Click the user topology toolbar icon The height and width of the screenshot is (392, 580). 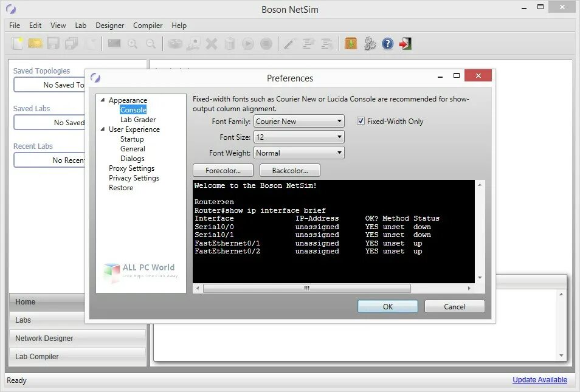pyautogui.click(x=193, y=44)
